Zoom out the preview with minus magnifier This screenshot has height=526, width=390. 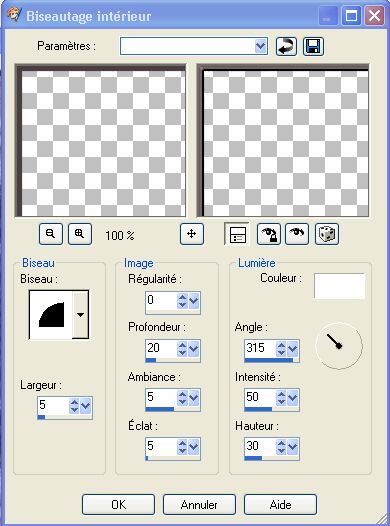click(x=51, y=234)
